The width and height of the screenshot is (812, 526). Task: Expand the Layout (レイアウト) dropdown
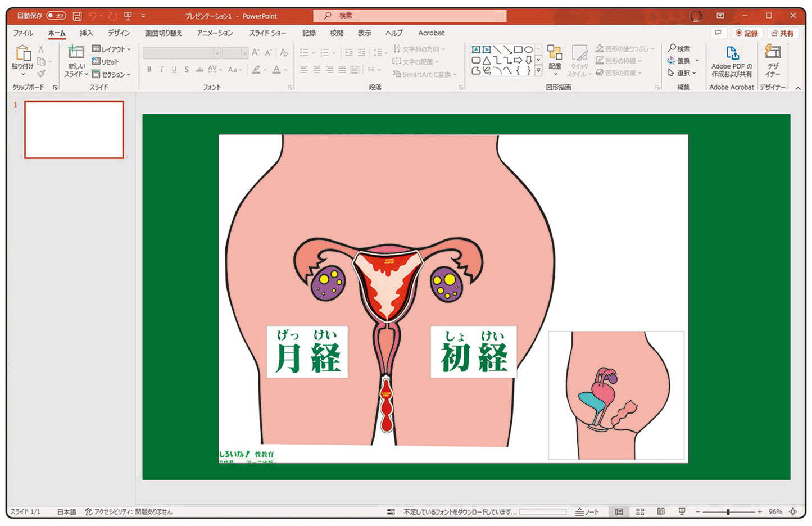[x=112, y=49]
